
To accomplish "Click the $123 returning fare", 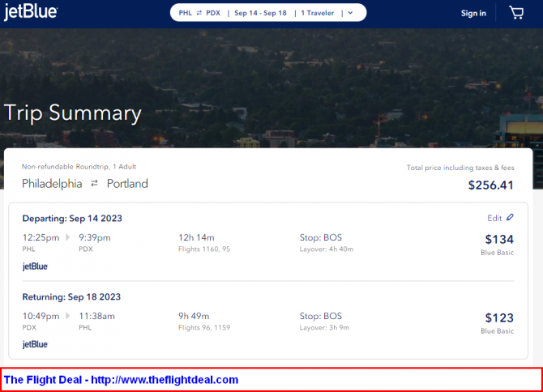I will point(499,317).
